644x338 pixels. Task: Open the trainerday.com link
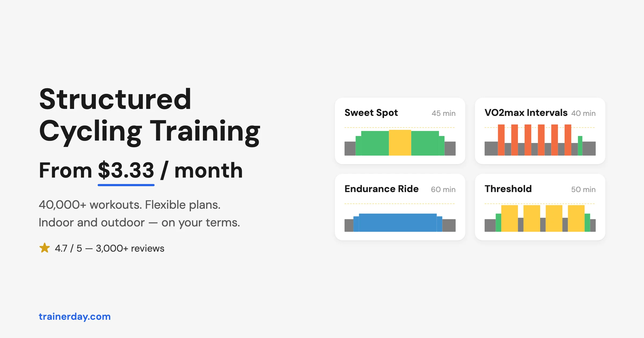(75, 317)
